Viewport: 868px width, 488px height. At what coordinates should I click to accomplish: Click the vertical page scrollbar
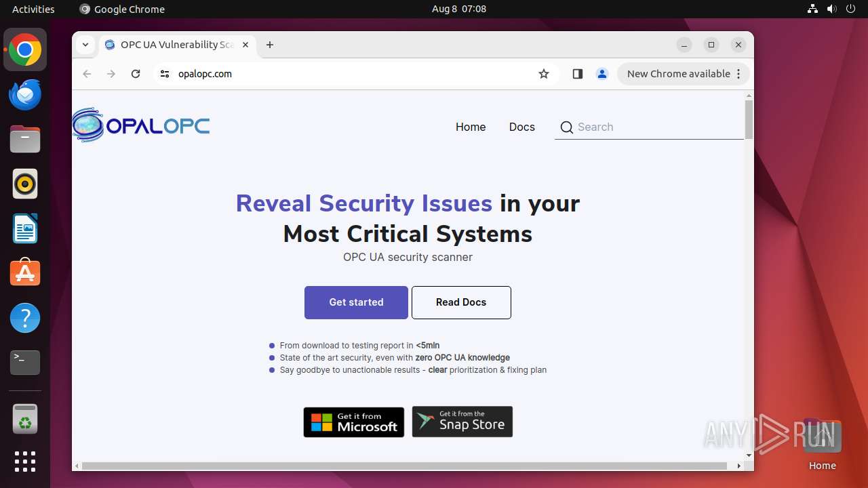coord(749,120)
